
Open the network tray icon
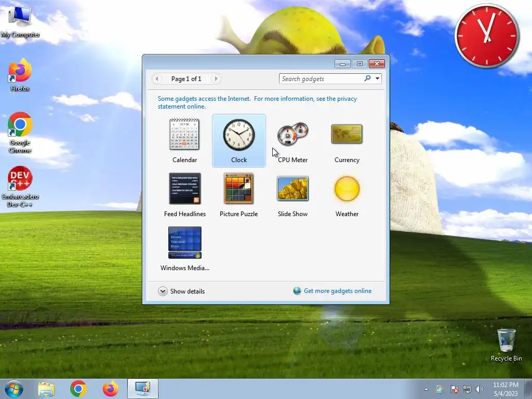pyautogui.click(x=467, y=389)
